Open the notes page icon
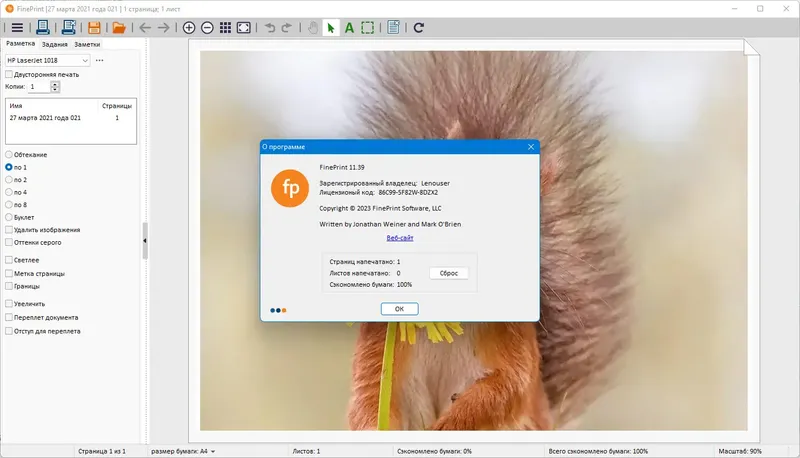The width and height of the screenshot is (800, 458). [x=393, y=28]
